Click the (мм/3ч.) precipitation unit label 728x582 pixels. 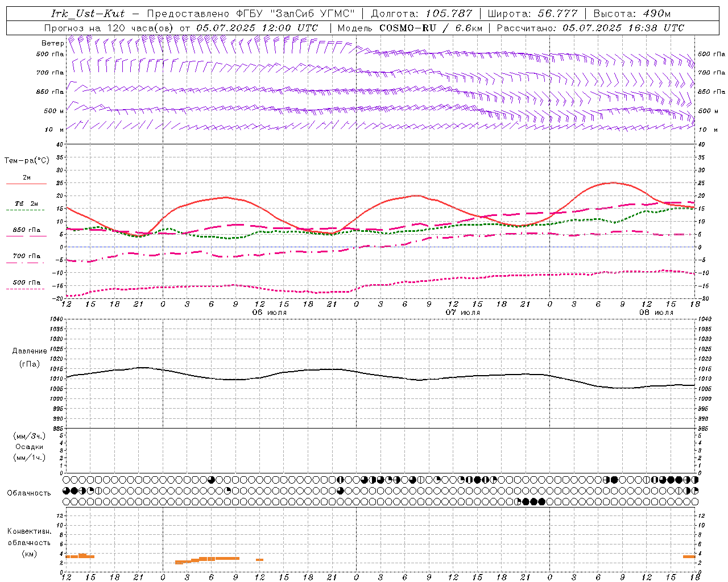(29, 436)
